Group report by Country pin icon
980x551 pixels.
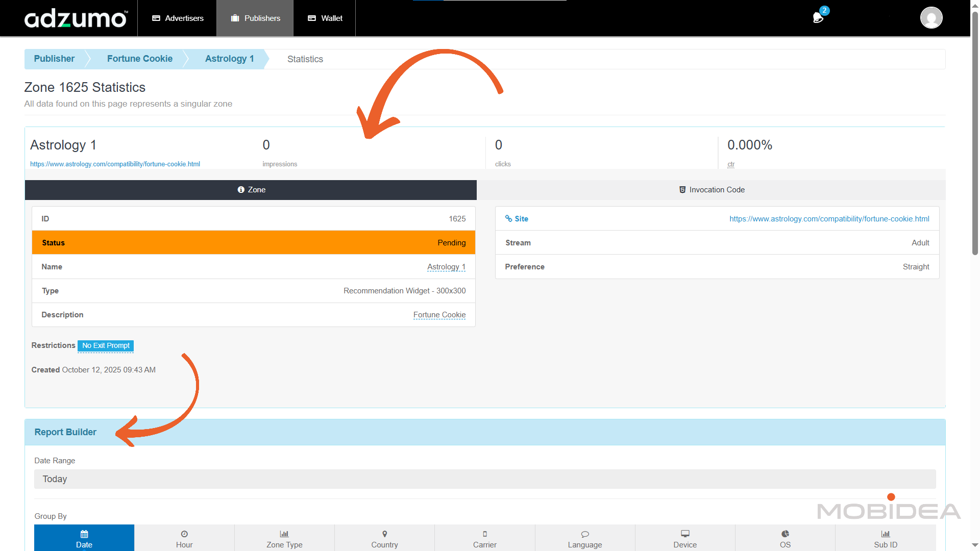coord(384,534)
